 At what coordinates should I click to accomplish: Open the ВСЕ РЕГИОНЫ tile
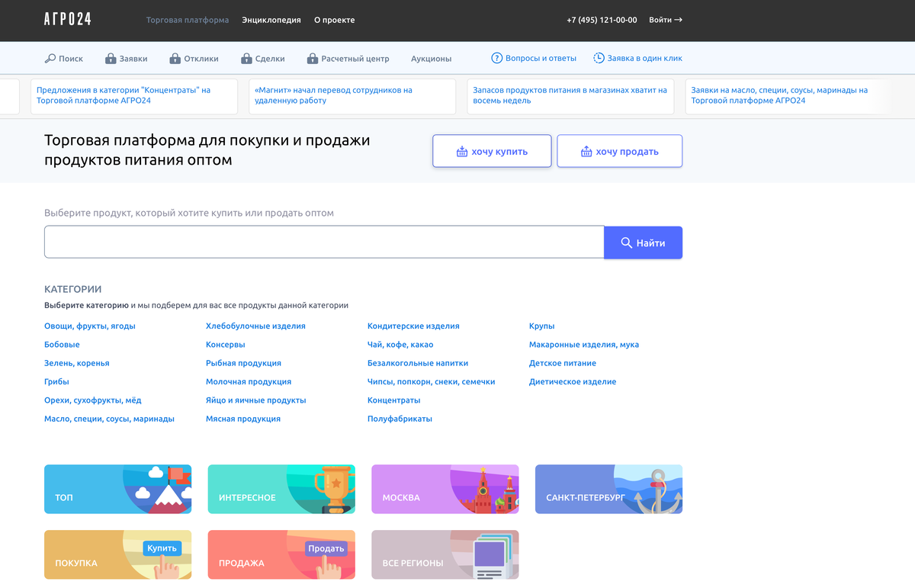(x=445, y=554)
